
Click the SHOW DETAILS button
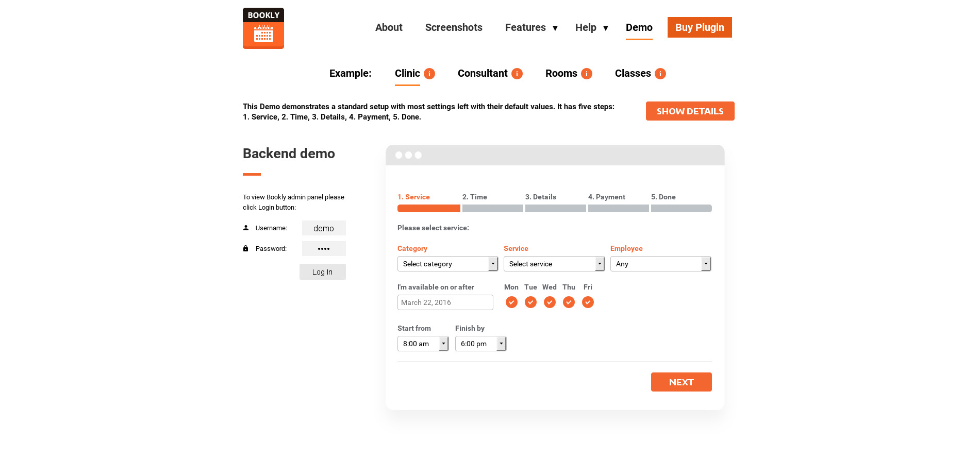[690, 111]
